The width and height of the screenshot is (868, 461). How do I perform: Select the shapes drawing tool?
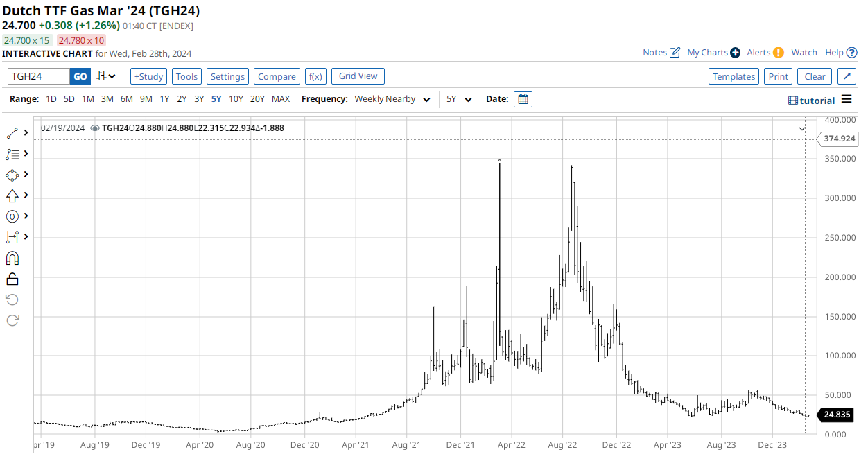tap(12, 175)
